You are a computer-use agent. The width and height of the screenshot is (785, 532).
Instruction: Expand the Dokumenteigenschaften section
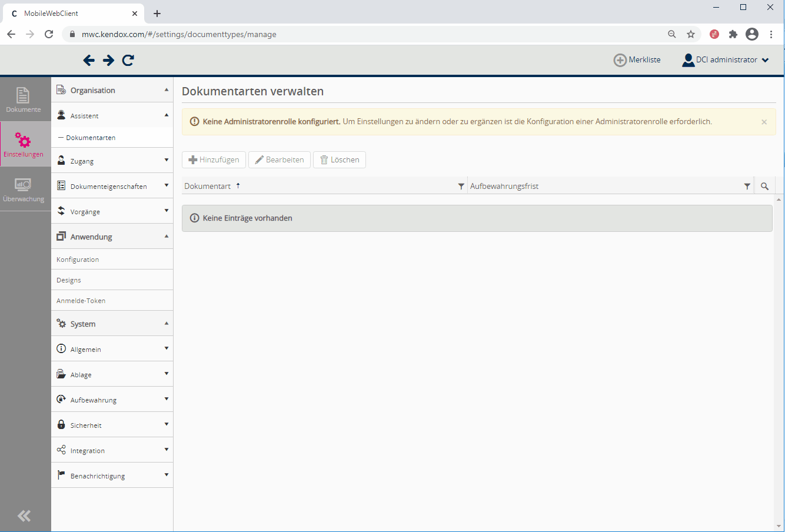point(112,186)
